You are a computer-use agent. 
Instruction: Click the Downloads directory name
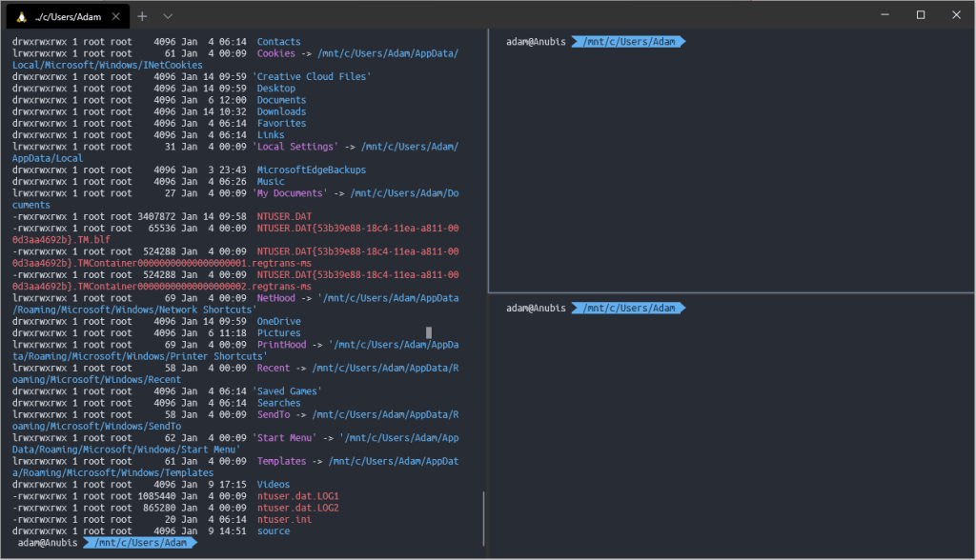281,112
